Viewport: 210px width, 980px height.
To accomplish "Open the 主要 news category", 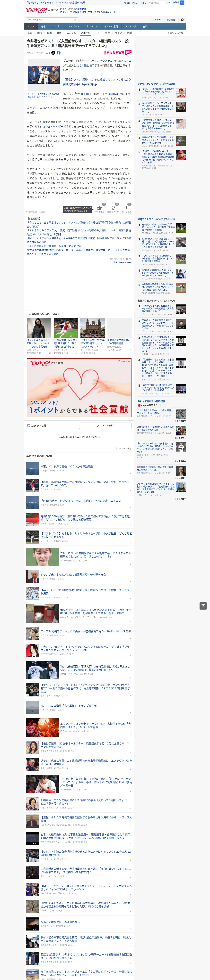I will tap(30, 33).
